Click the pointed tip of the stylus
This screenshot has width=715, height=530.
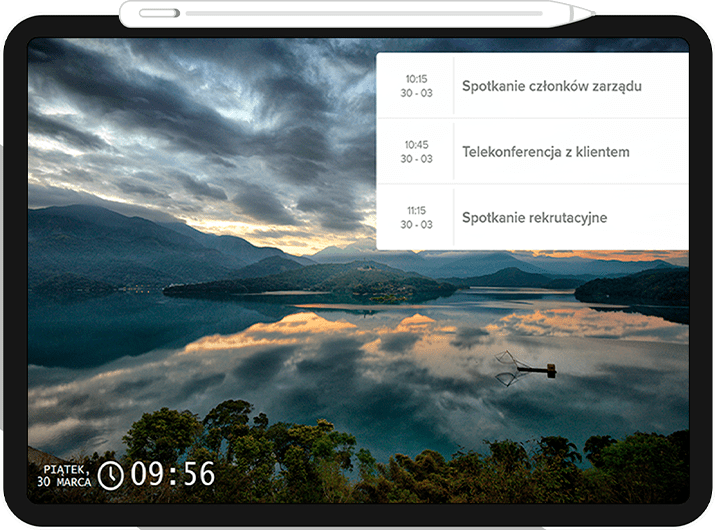click(x=587, y=13)
